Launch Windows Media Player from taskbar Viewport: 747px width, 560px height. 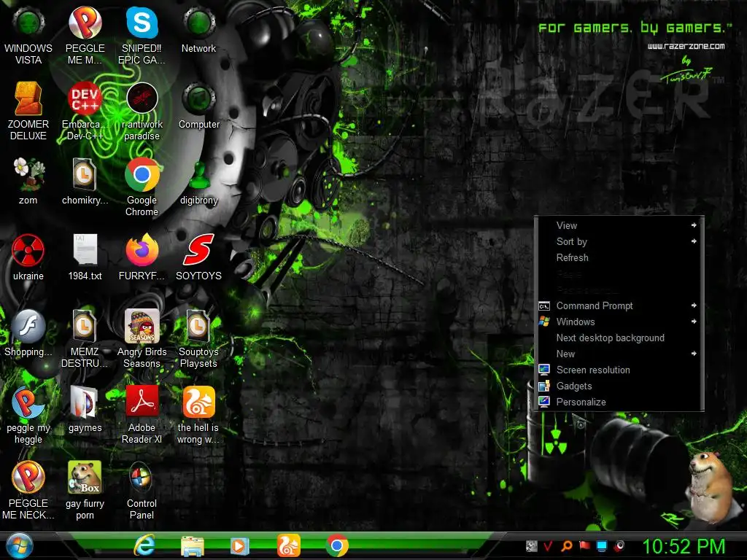coord(239,545)
